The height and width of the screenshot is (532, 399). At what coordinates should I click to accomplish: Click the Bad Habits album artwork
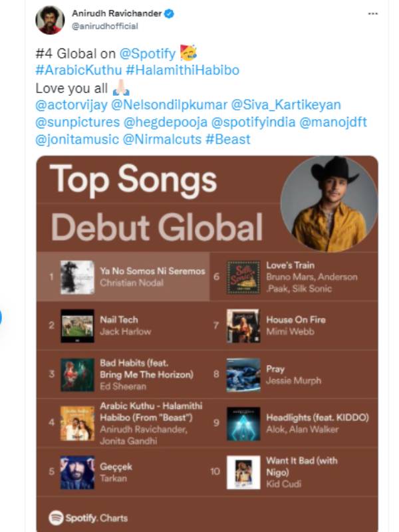tap(77, 374)
